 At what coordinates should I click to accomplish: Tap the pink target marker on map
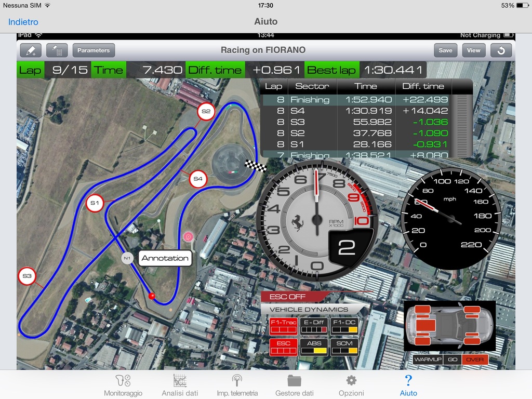click(x=188, y=236)
